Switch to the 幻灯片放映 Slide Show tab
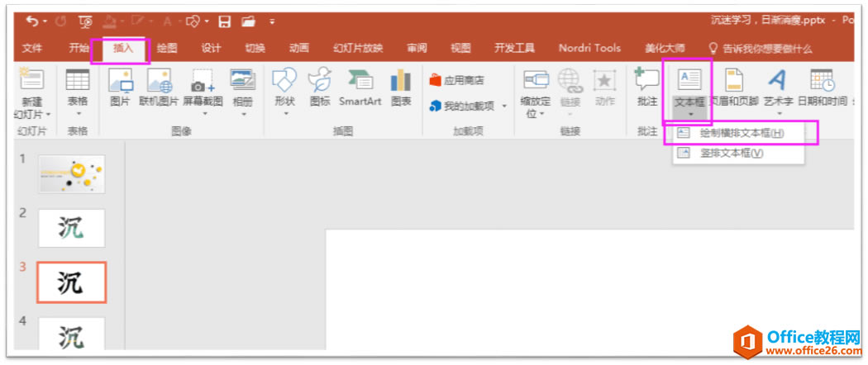This screenshot has width=868, height=365. 358,48
